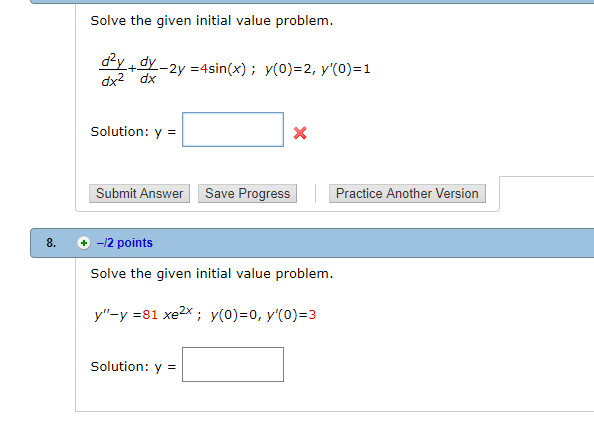This screenshot has height=437, width=594.
Task: Click the d²y/dx² fraction term
Action: (x=113, y=70)
